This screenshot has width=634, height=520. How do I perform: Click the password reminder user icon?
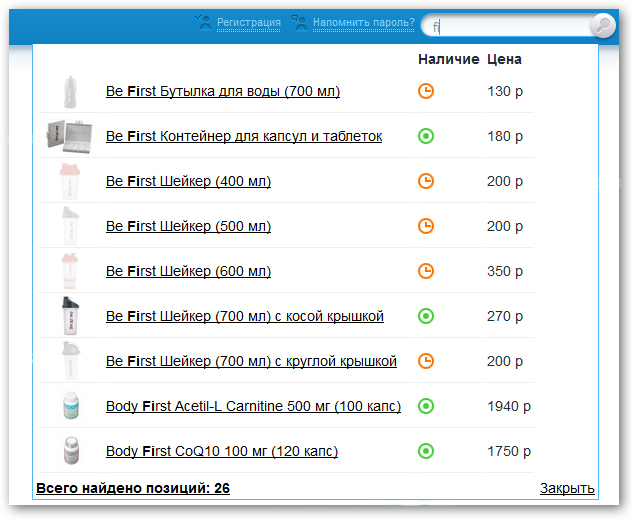(x=300, y=23)
